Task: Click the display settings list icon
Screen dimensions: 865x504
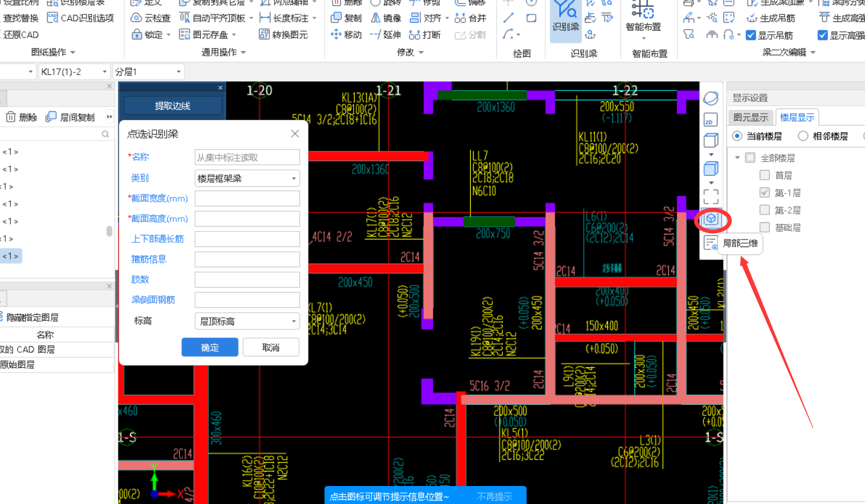Action: [711, 243]
